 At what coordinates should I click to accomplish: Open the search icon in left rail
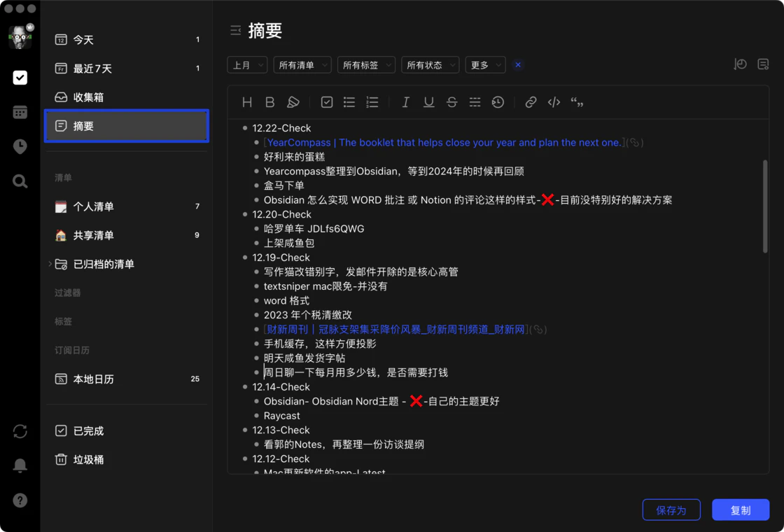point(20,182)
